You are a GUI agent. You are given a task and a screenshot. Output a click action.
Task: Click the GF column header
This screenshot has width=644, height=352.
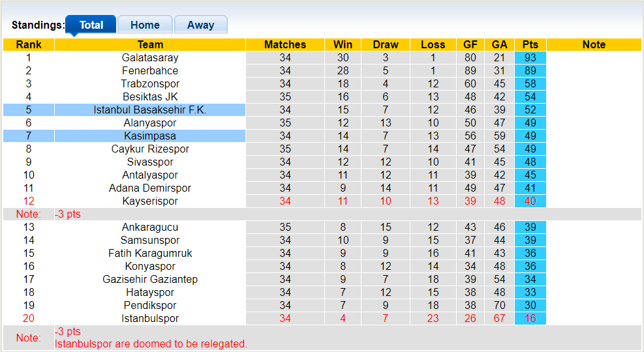pos(470,45)
